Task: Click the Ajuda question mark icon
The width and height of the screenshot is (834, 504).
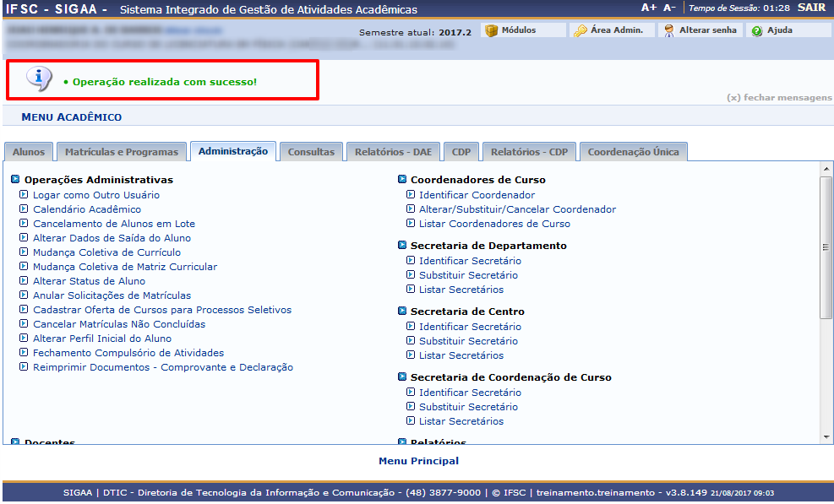Action: (757, 30)
